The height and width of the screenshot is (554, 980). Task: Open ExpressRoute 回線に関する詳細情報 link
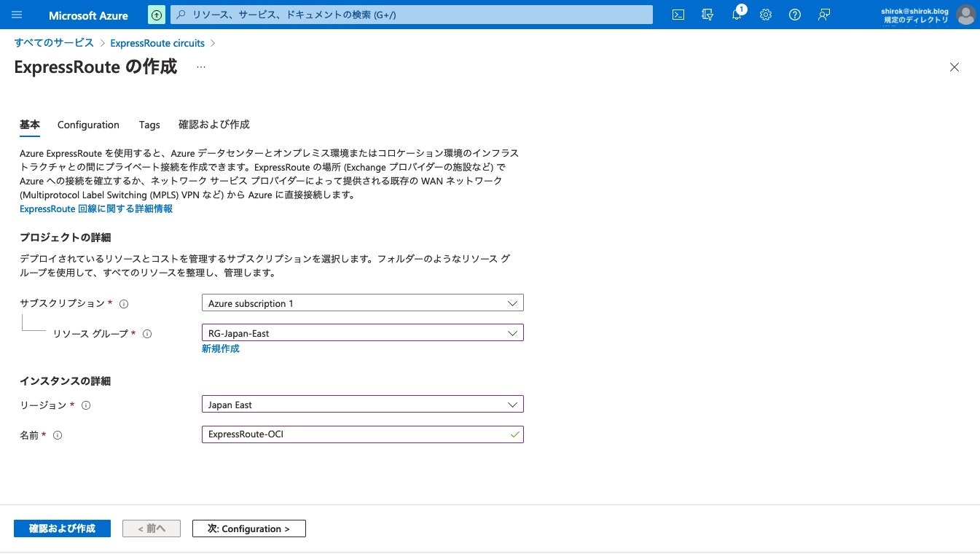click(96, 208)
